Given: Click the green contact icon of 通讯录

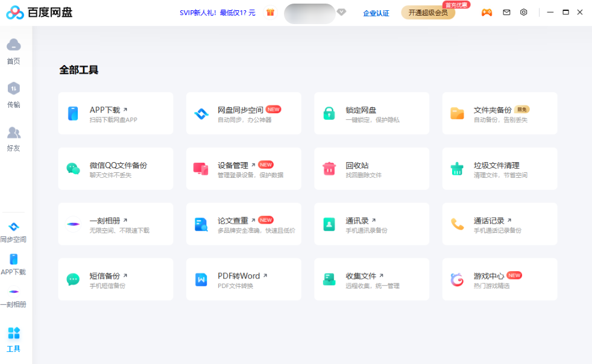Looking at the screenshot, I should click(x=329, y=224).
